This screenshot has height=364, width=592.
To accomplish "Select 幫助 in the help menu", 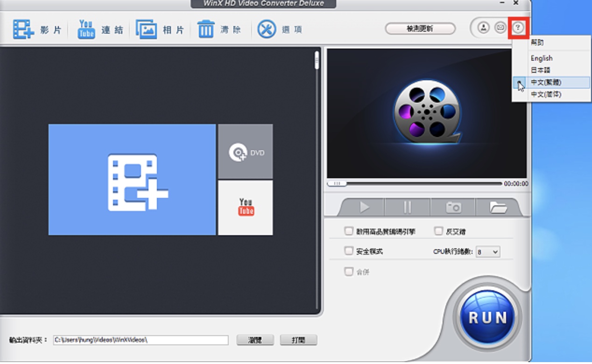I will [537, 42].
